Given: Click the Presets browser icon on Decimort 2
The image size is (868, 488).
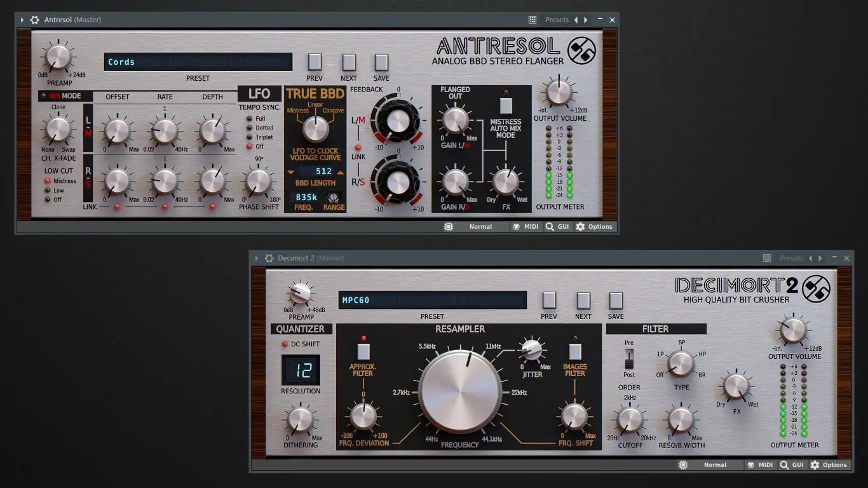Looking at the screenshot, I should click(766, 258).
